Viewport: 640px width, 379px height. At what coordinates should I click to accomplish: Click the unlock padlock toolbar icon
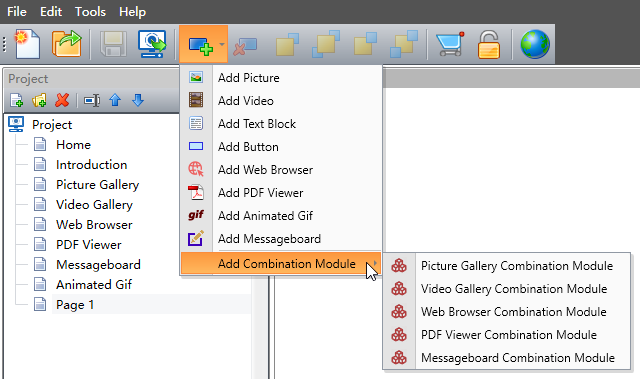[x=488, y=44]
